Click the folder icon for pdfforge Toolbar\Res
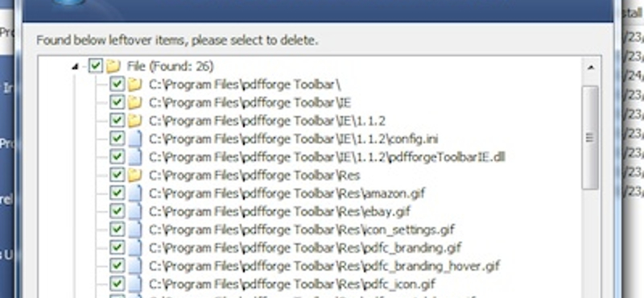The height and width of the screenshot is (298, 644). [134, 175]
